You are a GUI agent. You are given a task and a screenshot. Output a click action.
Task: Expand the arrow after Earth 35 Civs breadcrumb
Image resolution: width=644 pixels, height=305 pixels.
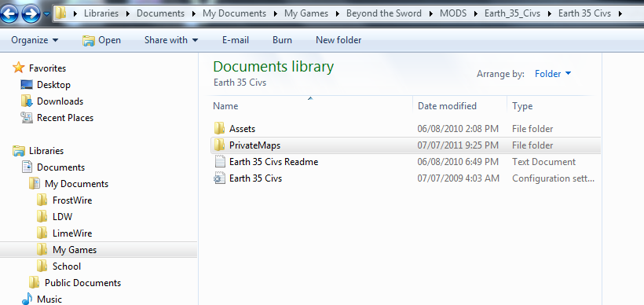click(x=620, y=13)
